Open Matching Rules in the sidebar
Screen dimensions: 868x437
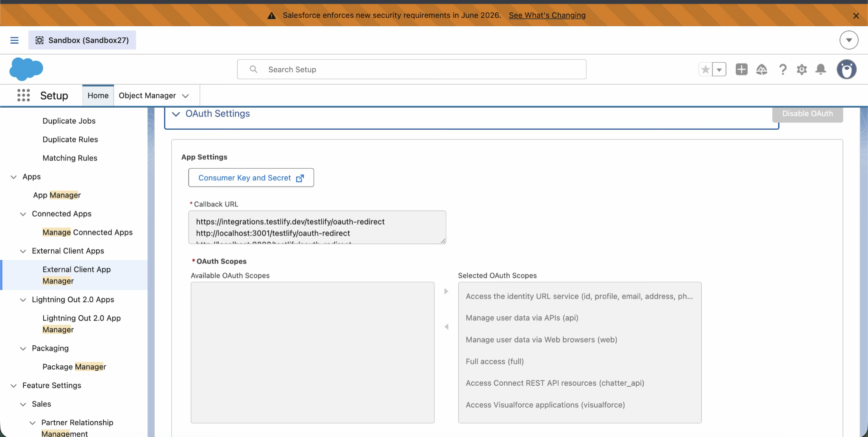[x=70, y=158]
